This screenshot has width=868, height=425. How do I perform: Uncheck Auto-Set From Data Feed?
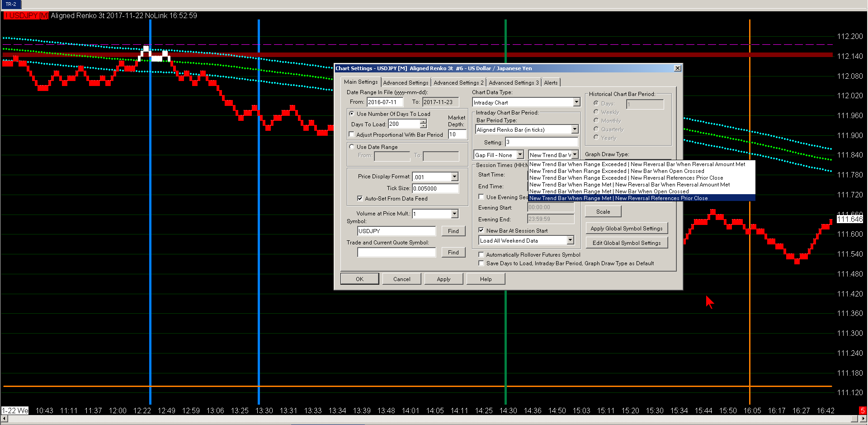360,198
